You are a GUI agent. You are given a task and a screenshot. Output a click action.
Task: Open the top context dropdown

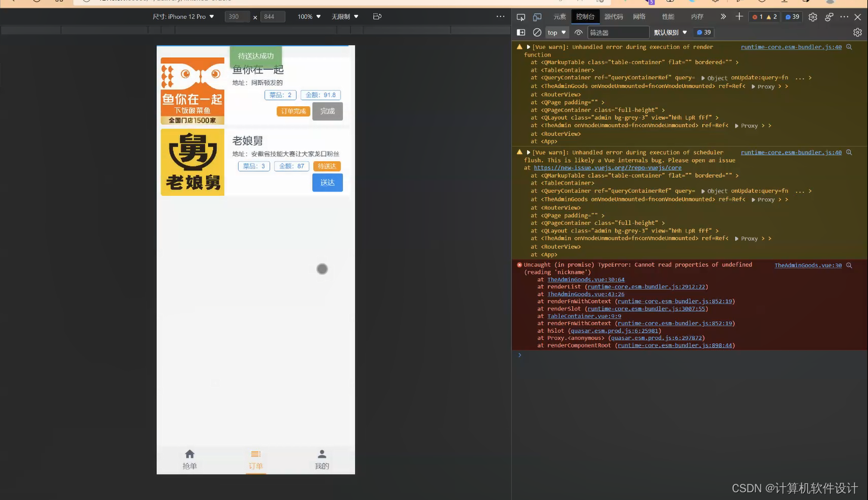[557, 32]
